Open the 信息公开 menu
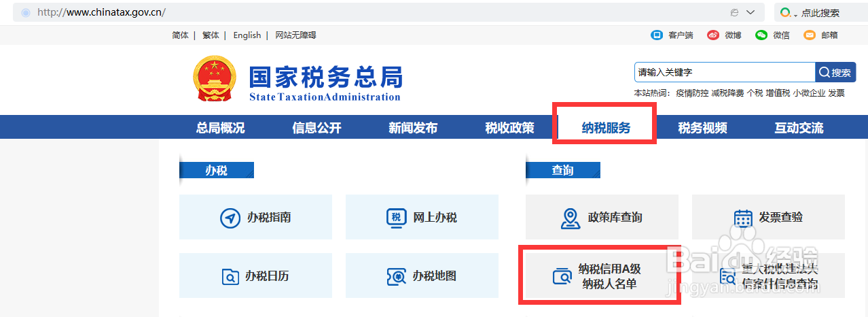Screen dimensions: 868x317 click(317, 128)
